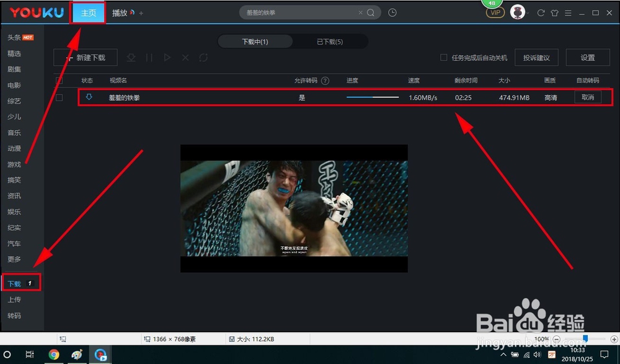Clear the search box with the X

361,12
